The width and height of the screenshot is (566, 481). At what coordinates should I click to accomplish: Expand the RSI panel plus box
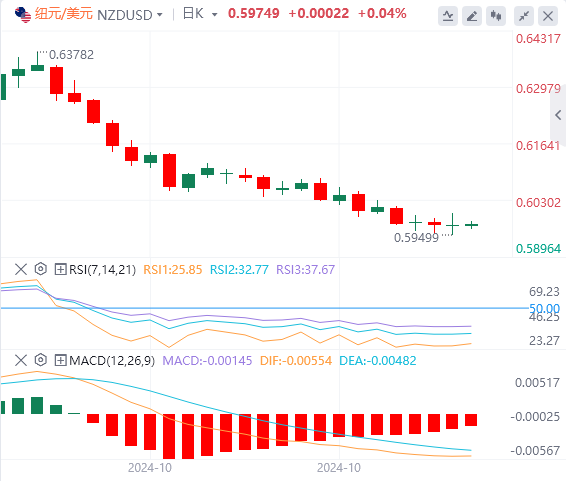coord(60,270)
